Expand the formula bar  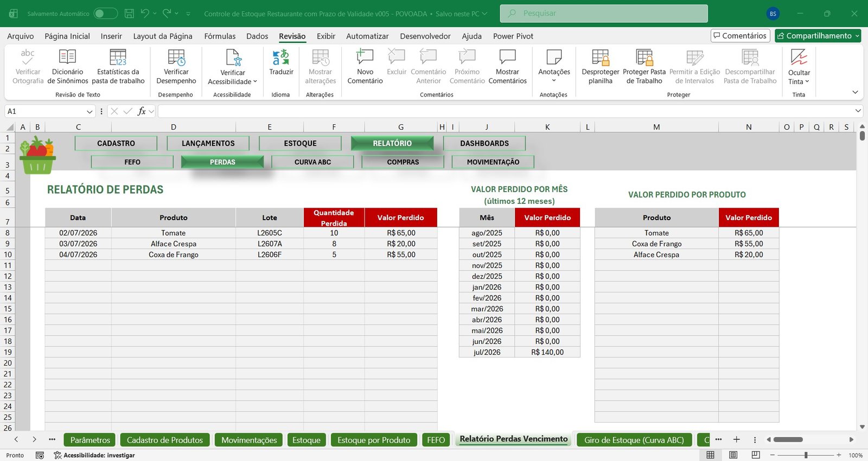(858, 111)
